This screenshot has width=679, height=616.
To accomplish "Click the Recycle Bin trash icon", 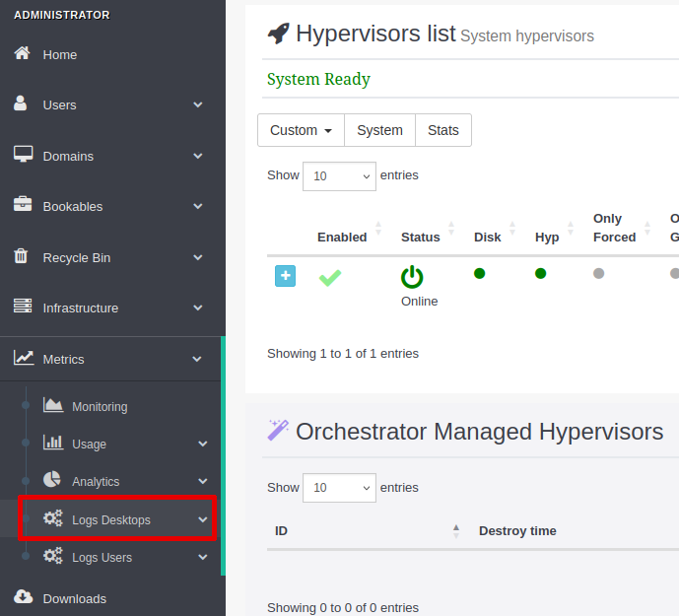I will 21,257.
